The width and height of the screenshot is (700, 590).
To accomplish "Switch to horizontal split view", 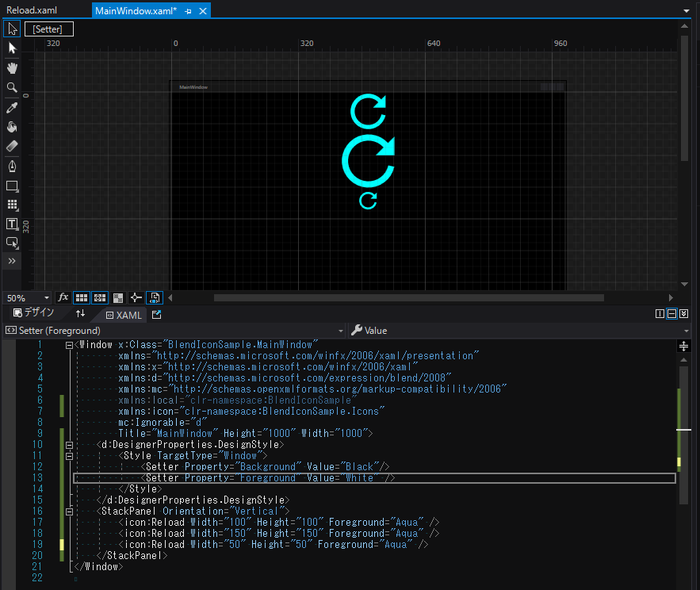I will click(x=671, y=314).
